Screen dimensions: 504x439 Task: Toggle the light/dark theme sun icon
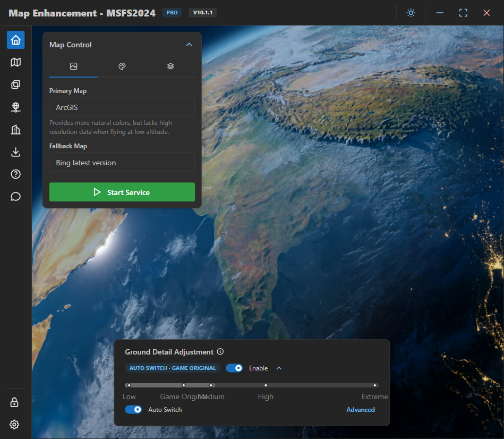[411, 13]
